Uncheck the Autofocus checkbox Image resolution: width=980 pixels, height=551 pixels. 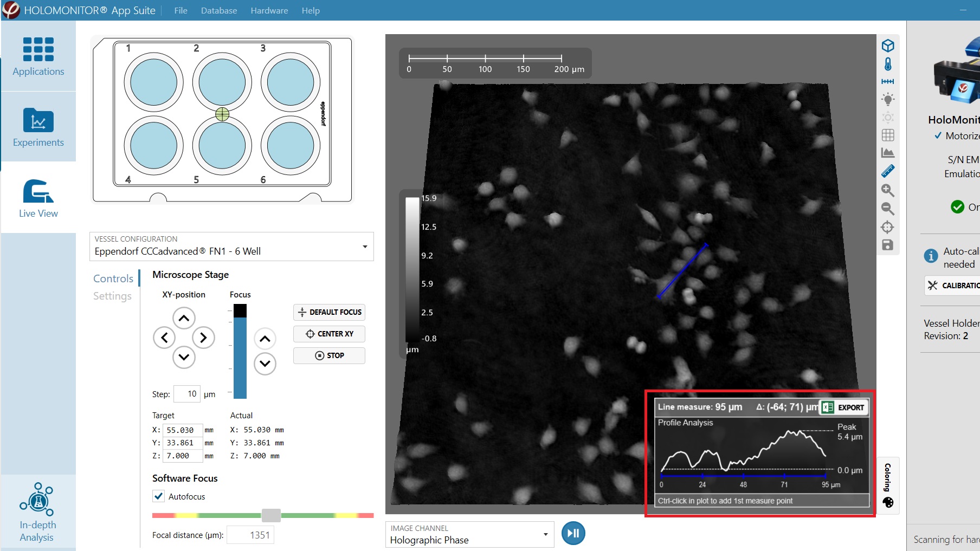click(x=159, y=496)
